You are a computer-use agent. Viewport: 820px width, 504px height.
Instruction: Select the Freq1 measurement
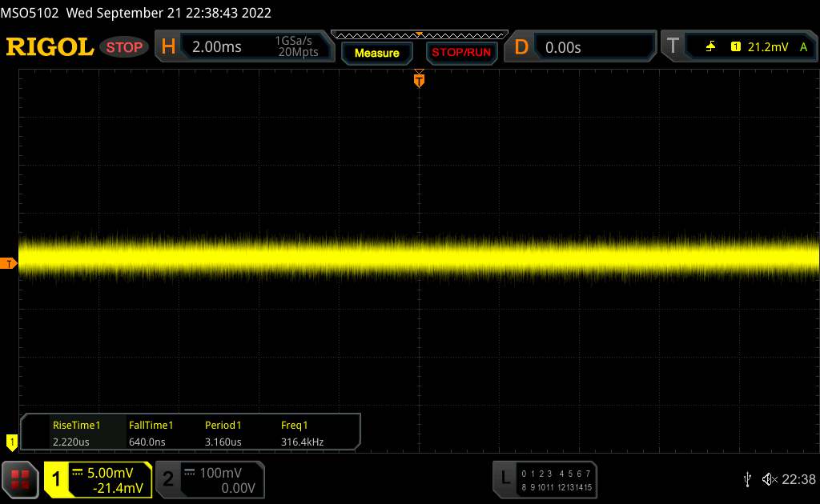point(294,425)
